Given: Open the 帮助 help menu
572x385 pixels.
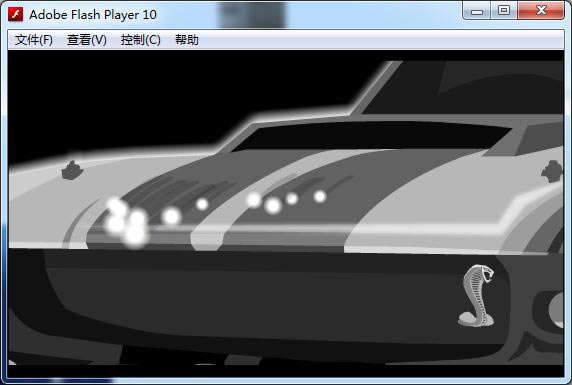Looking at the screenshot, I should click(187, 40).
